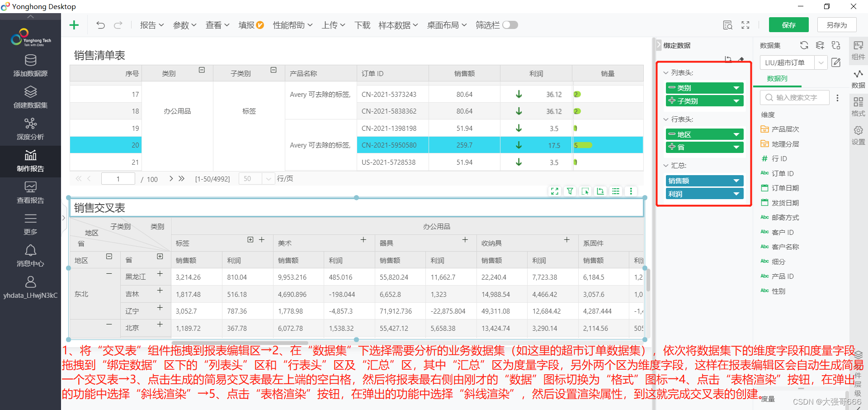Open the 桌面布局 dropdown menu
The image size is (868, 410).
tap(447, 25)
